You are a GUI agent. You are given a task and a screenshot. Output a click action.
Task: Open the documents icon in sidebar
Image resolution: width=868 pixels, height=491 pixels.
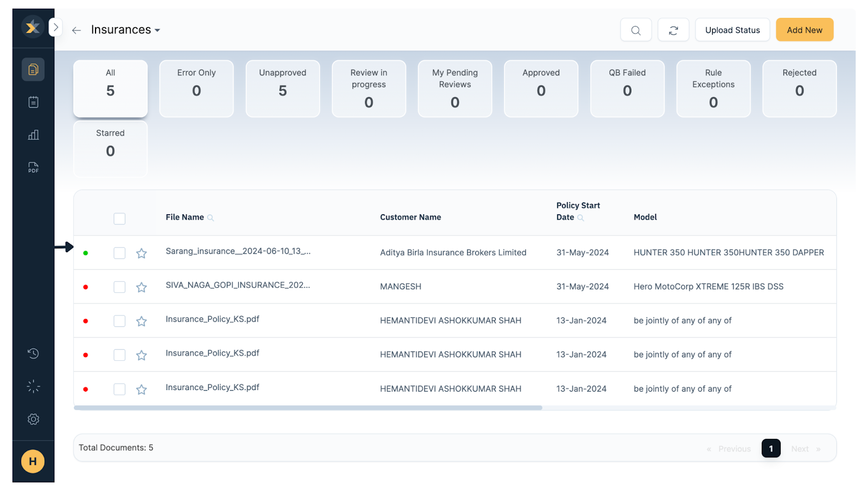pyautogui.click(x=33, y=69)
